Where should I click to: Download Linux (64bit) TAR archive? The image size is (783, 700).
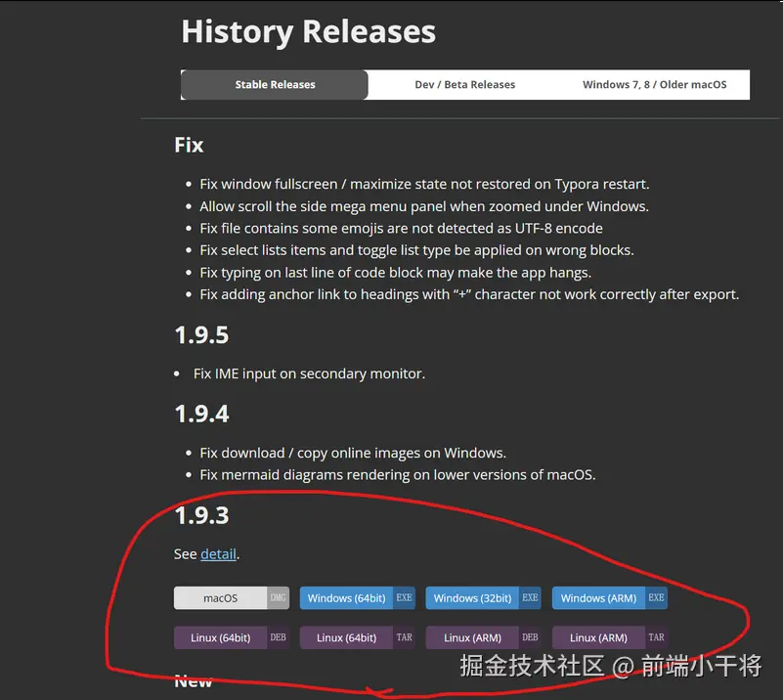(346, 636)
